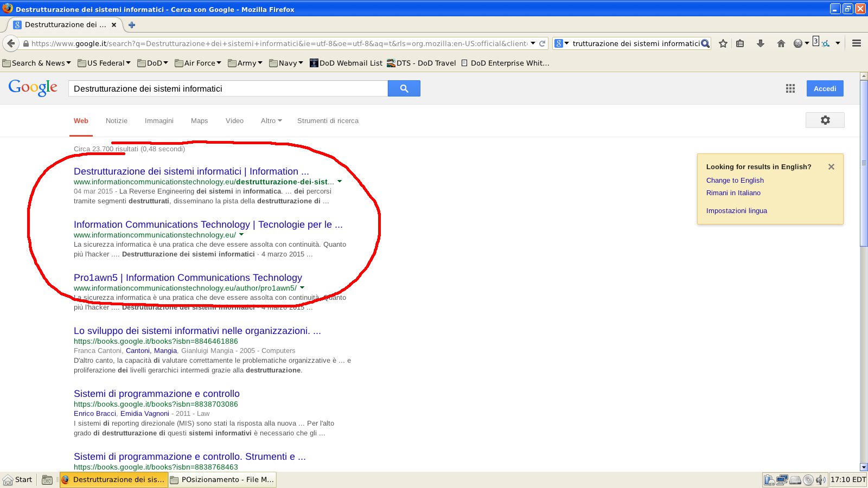Open DoD Webmail List bookmark
This screenshot has height=488, width=868.
coord(346,63)
